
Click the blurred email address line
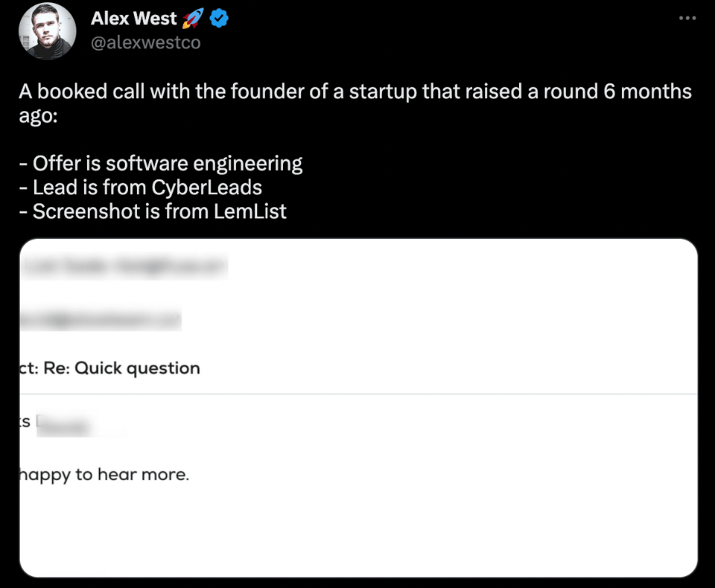pos(101,320)
